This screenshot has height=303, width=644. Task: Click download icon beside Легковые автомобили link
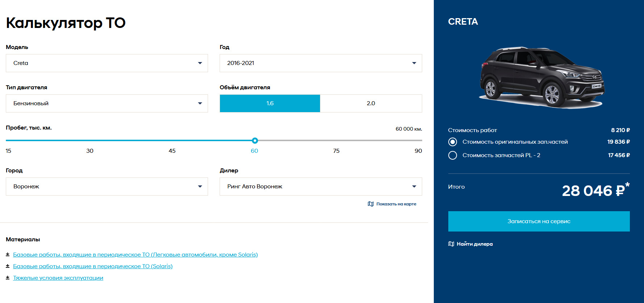tap(8, 255)
